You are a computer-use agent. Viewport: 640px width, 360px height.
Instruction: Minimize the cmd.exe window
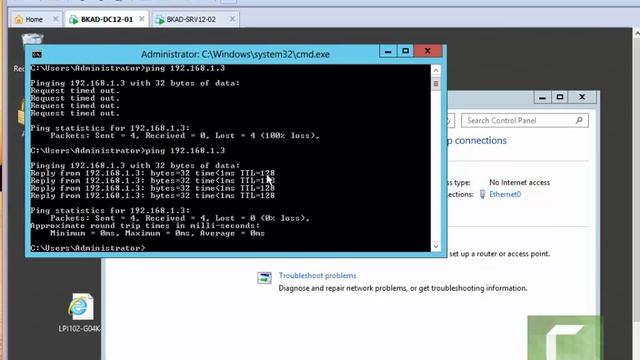click(388, 51)
